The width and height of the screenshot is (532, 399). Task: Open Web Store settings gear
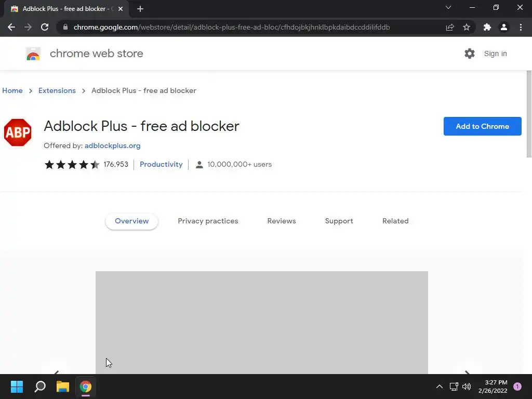[x=470, y=54]
